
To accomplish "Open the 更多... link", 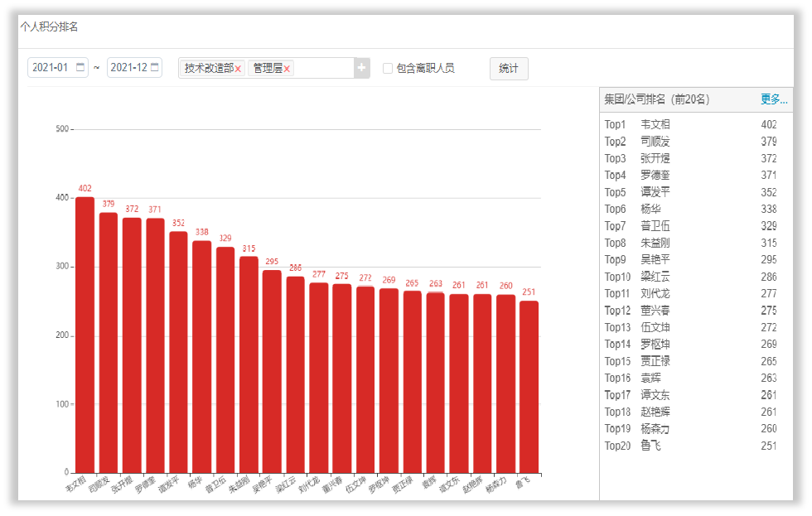I will (774, 99).
